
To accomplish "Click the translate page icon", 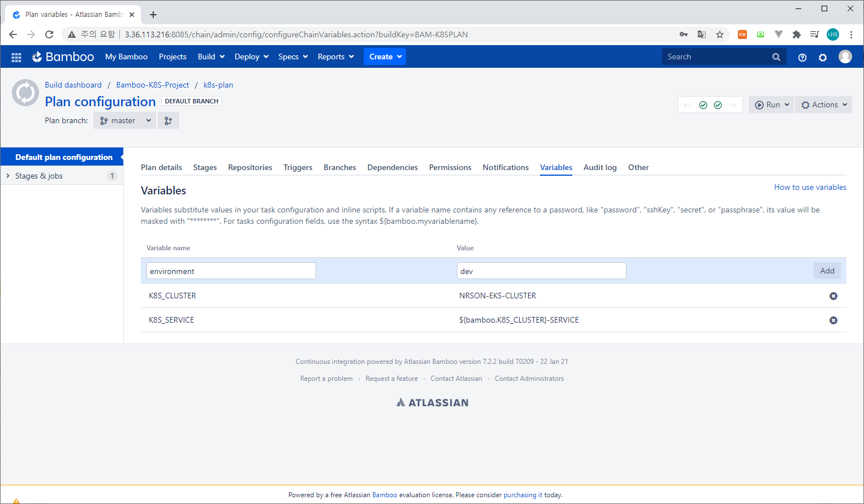I will 701,34.
